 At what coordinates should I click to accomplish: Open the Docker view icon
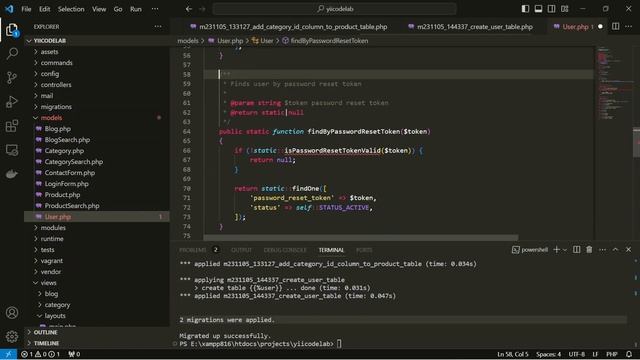(12, 174)
